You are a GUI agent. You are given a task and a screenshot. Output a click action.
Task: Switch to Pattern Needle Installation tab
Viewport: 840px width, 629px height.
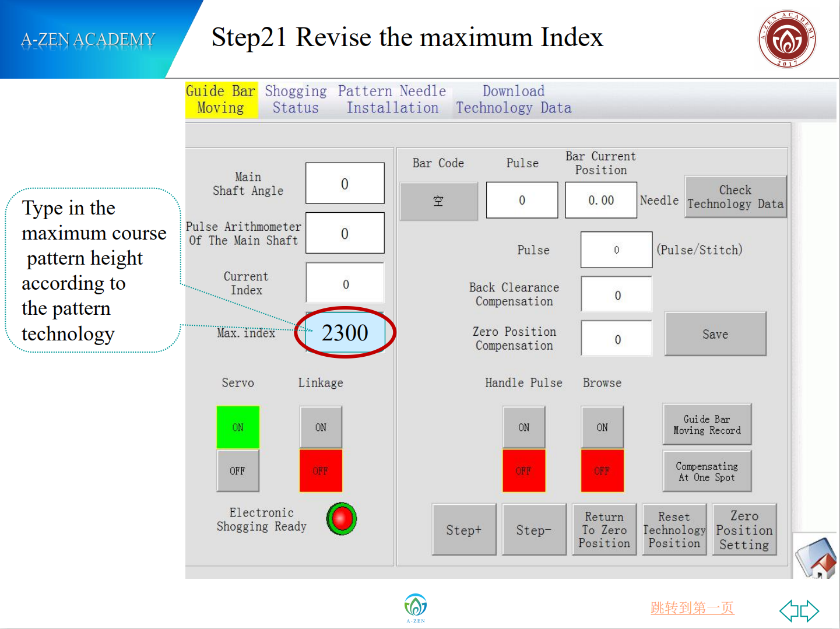point(392,100)
